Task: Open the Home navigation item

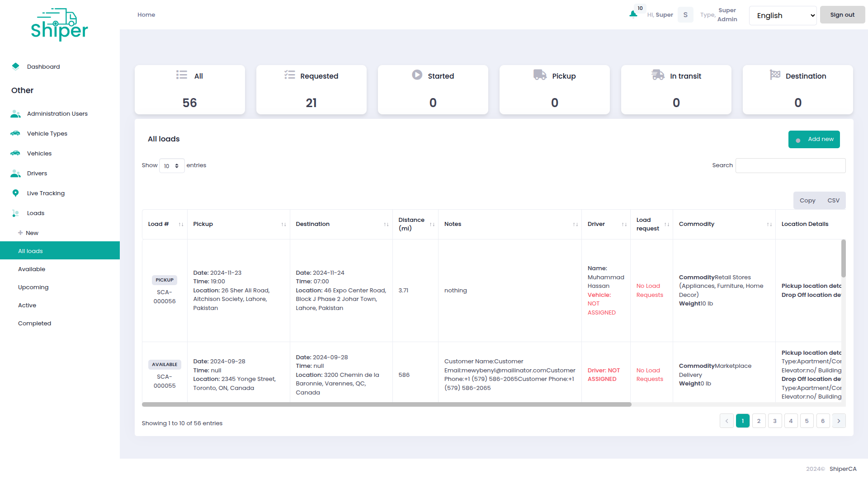Action: tap(146, 14)
